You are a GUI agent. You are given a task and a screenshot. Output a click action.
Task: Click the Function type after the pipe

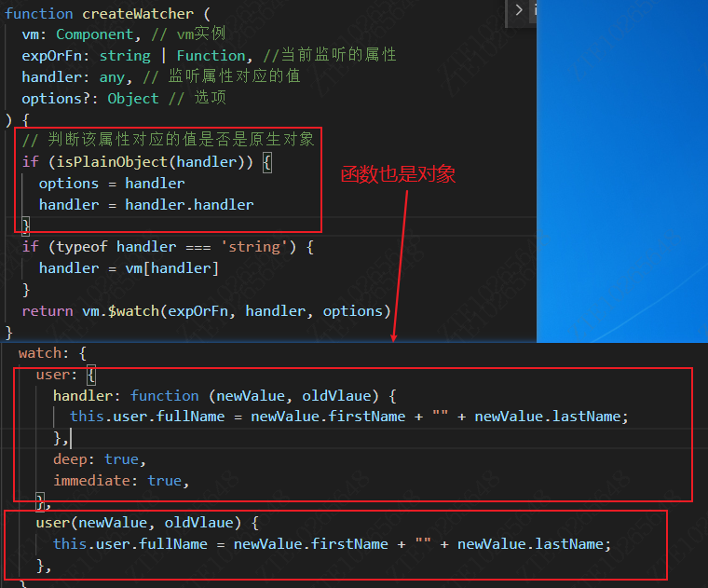(x=211, y=56)
